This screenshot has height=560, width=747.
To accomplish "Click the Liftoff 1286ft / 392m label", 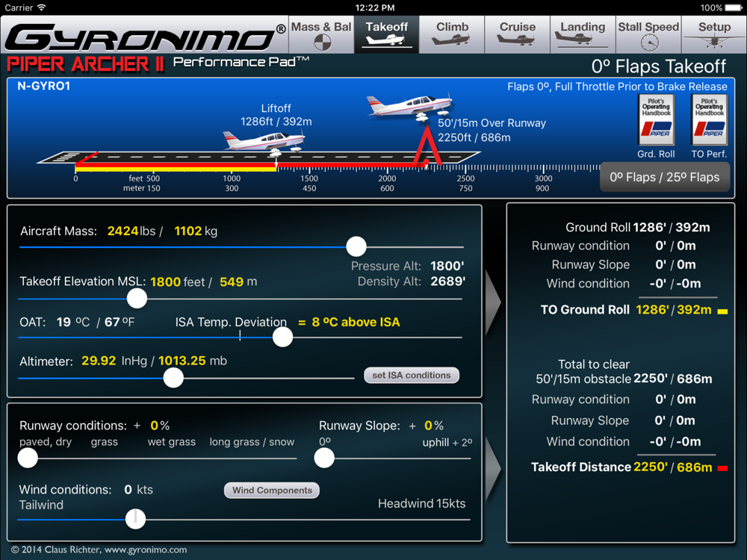I will pos(276,115).
